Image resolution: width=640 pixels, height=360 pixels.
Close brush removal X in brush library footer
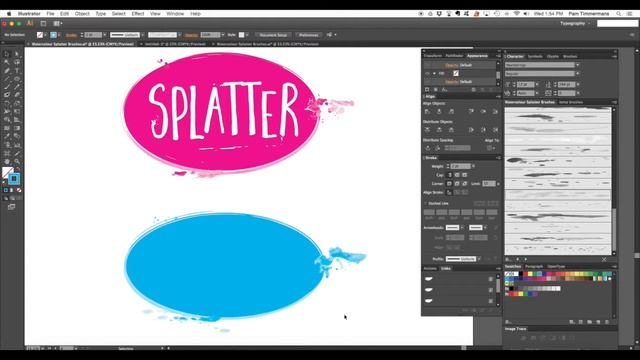(604, 259)
